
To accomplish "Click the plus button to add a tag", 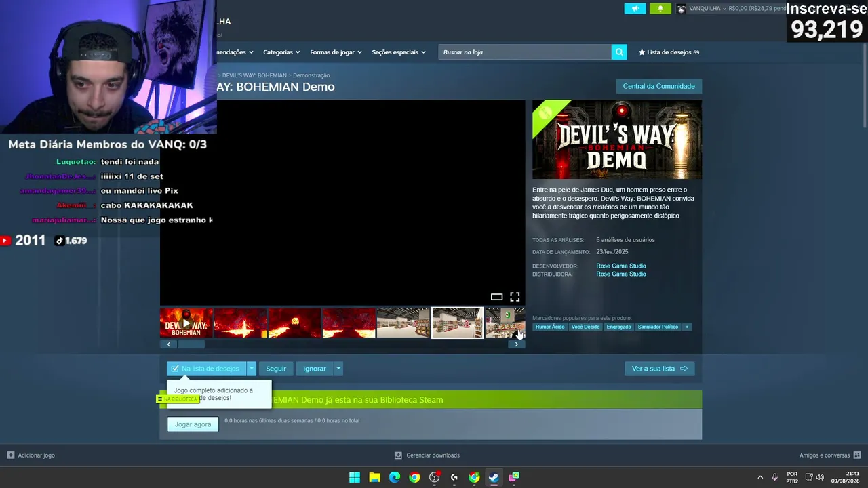I will tap(686, 327).
